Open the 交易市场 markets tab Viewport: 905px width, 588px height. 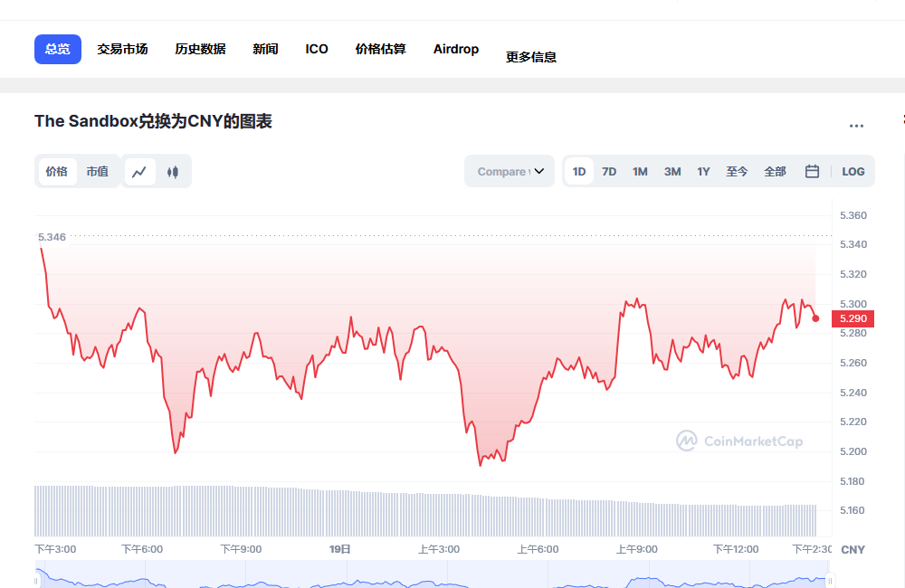(122, 49)
